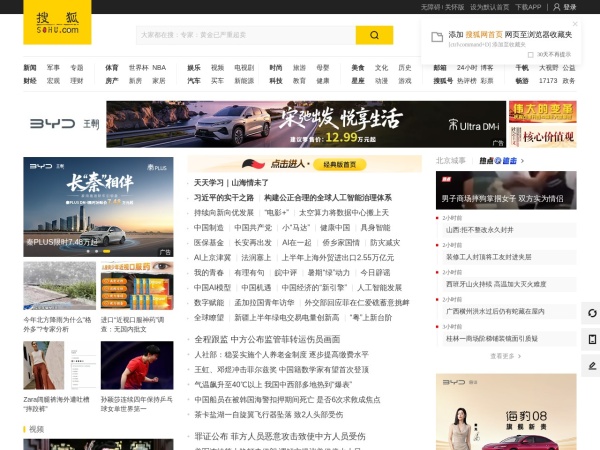Close the add-to-favorites popup
This screenshot has width=600, height=450.
pos(575,24)
